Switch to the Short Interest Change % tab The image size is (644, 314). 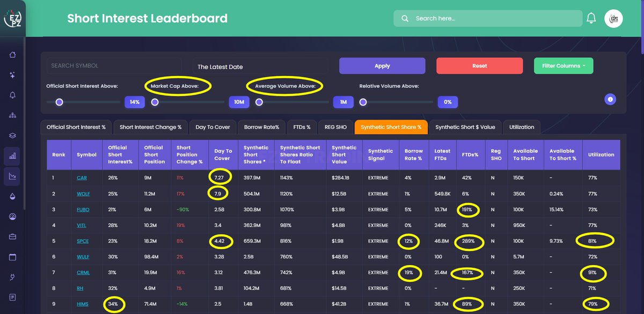tap(151, 127)
